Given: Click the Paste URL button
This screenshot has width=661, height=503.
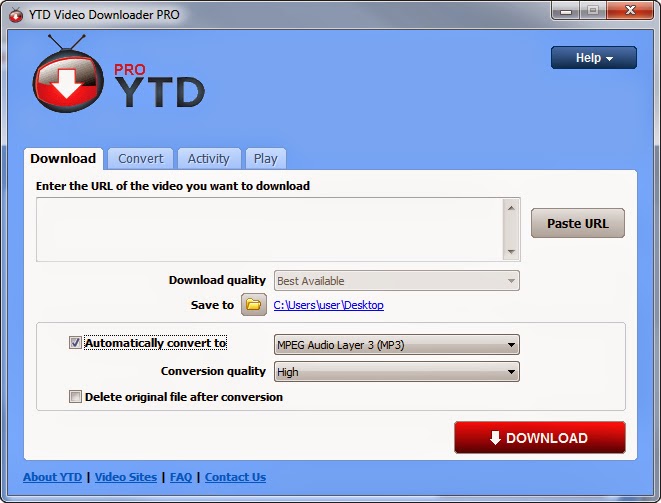Looking at the screenshot, I should tap(578, 223).
